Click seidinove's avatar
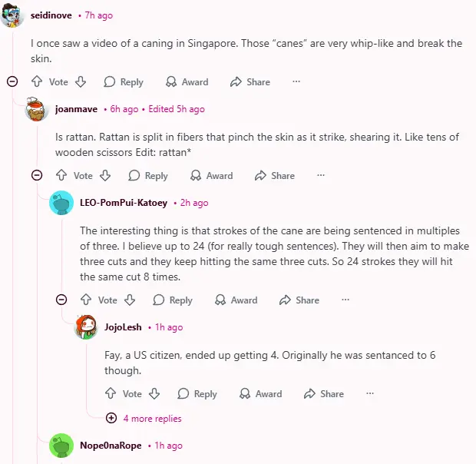 point(13,15)
